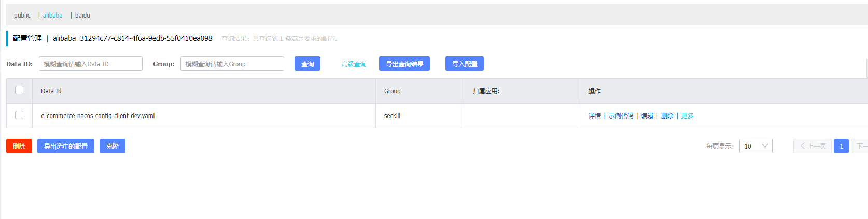The image size is (868, 219).
Task: Focus the Group search field
Action: tap(232, 64)
